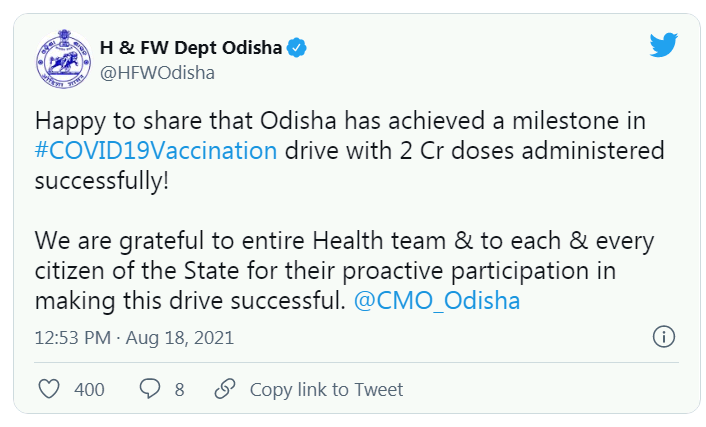This screenshot has height=427, width=706.
Task: Click the Aug 18, 2021 date text
Action: 180,338
